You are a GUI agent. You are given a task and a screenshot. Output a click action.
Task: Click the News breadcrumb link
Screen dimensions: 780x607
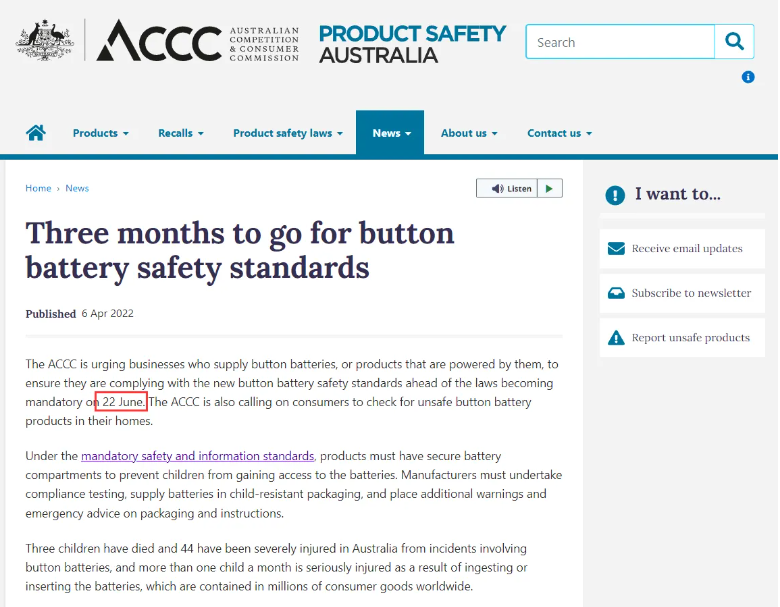[77, 188]
